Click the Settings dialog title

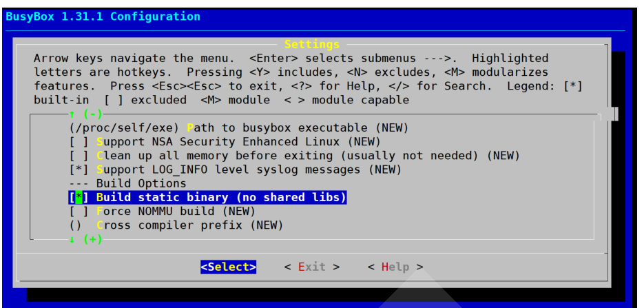pos(312,44)
